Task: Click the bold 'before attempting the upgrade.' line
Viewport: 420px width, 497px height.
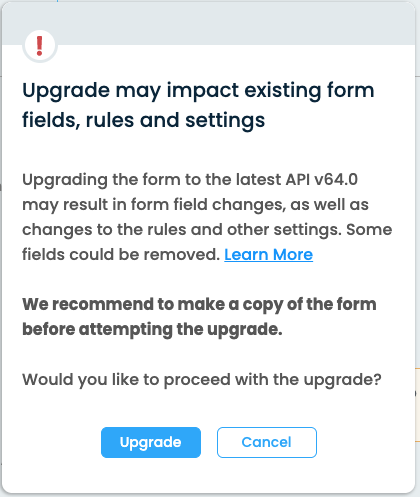Action: point(152,330)
